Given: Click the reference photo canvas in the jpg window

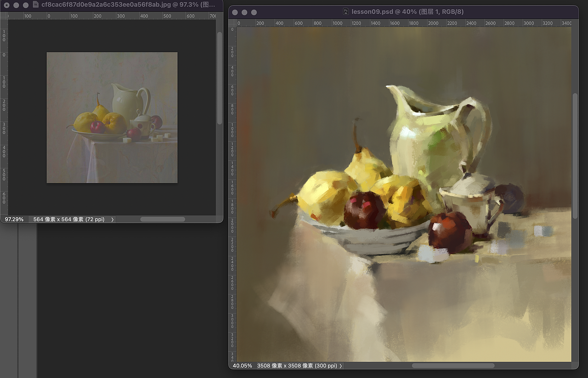Looking at the screenshot, I should [112, 118].
